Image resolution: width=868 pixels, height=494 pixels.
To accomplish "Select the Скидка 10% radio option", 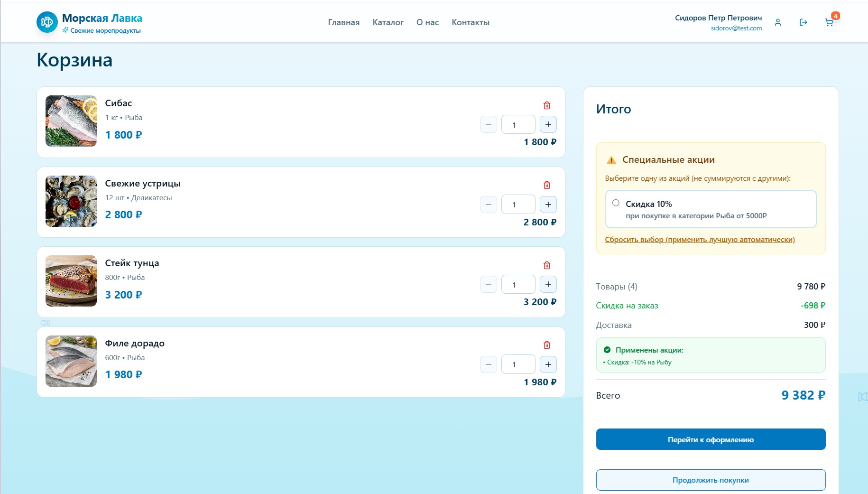I will (616, 203).
